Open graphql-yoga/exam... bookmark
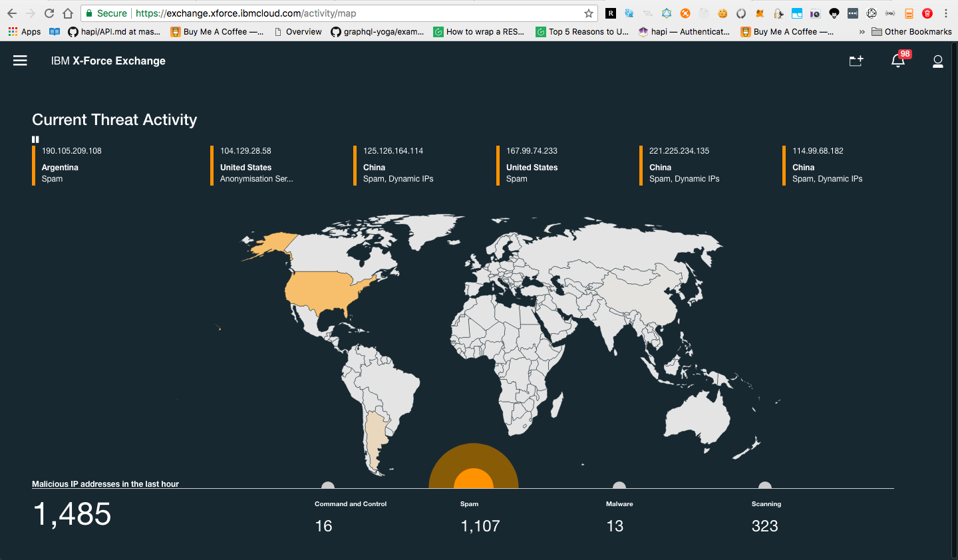Viewport: 958px width, 560px height. pos(377,31)
